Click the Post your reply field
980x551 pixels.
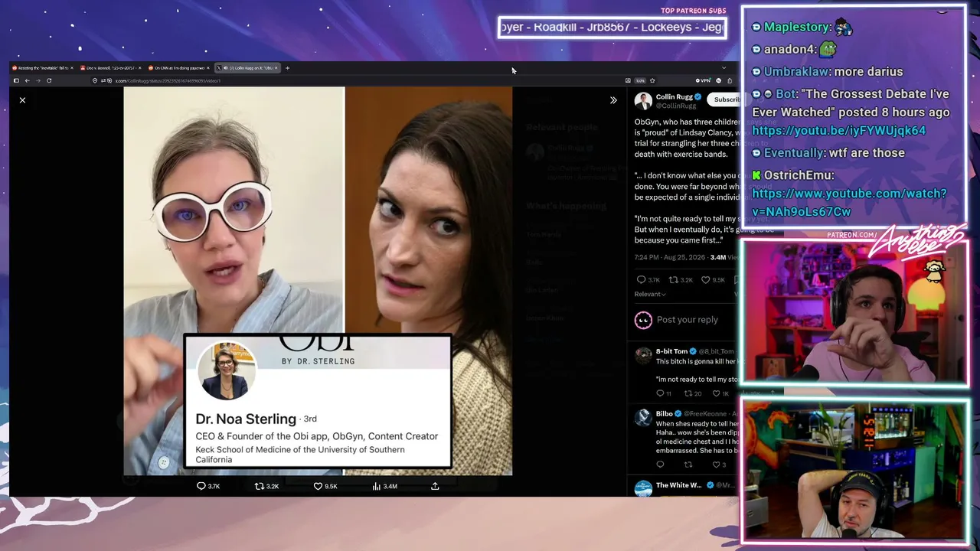tap(688, 320)
